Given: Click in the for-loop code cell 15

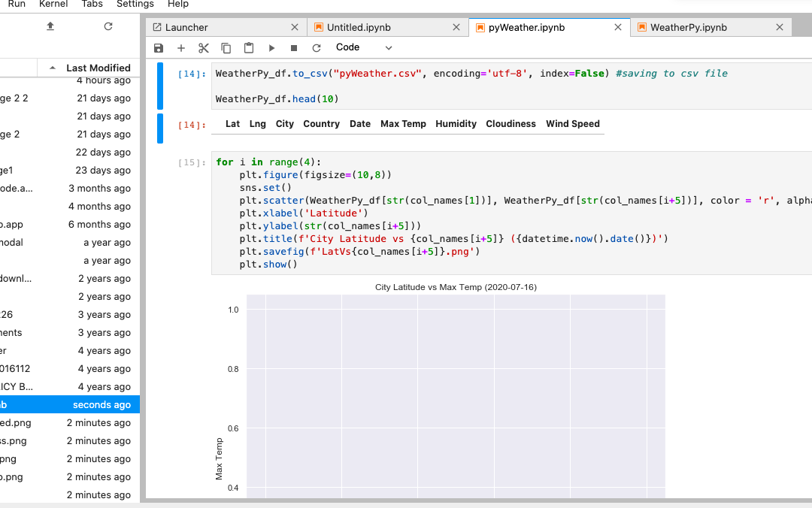Looking at the screenshot, I should pos(511,213).
